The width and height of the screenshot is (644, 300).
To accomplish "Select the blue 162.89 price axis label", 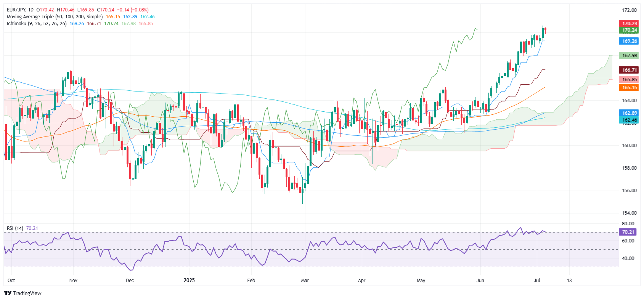I will 629,113.
